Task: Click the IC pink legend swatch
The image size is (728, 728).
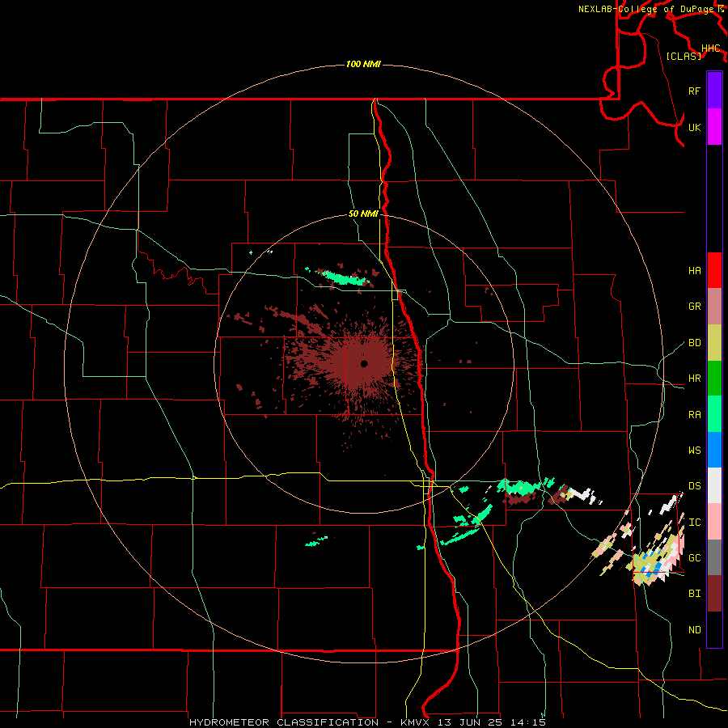Action: tap(714, 522)
